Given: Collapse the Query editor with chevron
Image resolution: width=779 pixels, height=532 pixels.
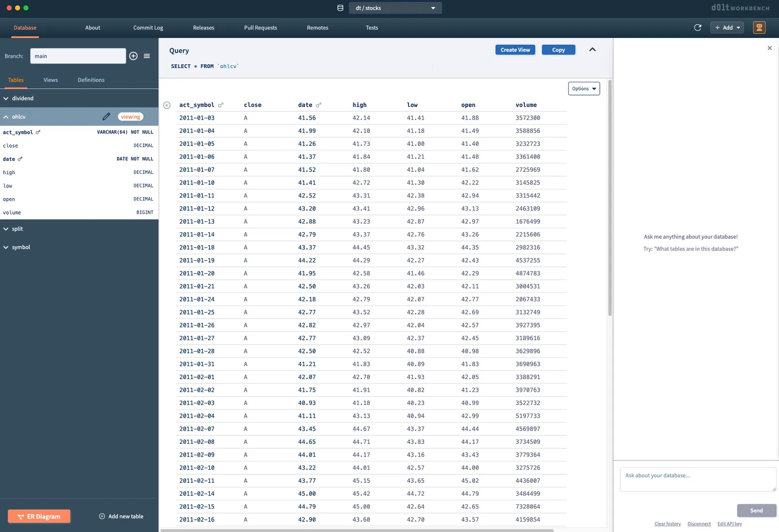Looking at the screenshot, I should 592,50.
